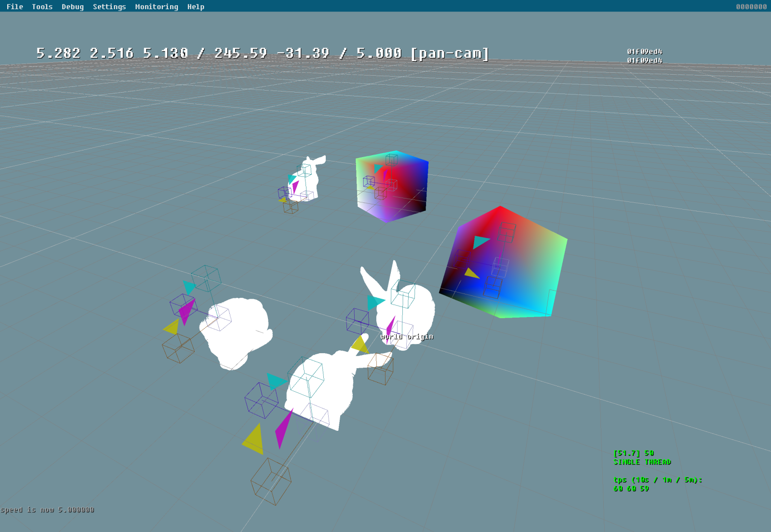The height and width of the screenshot is (532, 771).
Task: Open the File menu
Action: [14, 7]
